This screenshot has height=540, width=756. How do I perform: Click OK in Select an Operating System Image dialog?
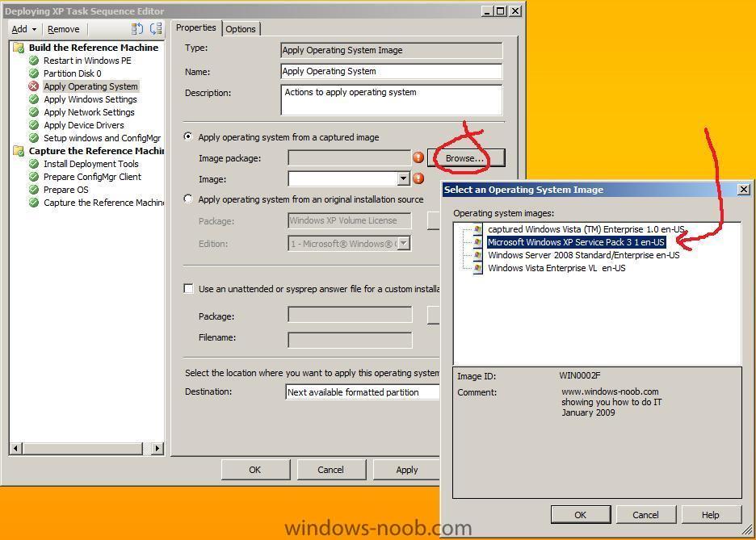[581, 514]
